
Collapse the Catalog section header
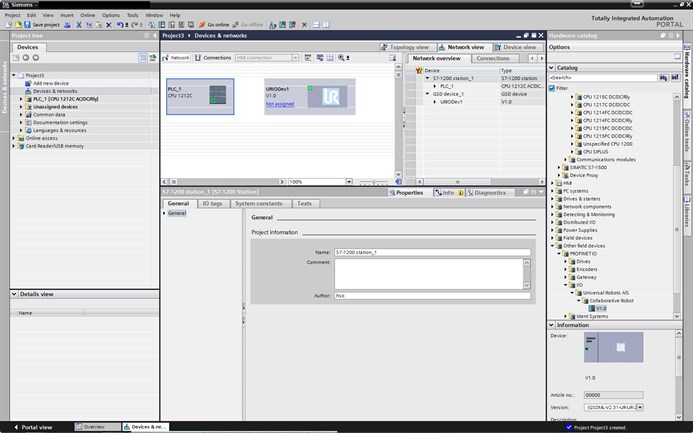pyautogui.click(x=552, y=68)
